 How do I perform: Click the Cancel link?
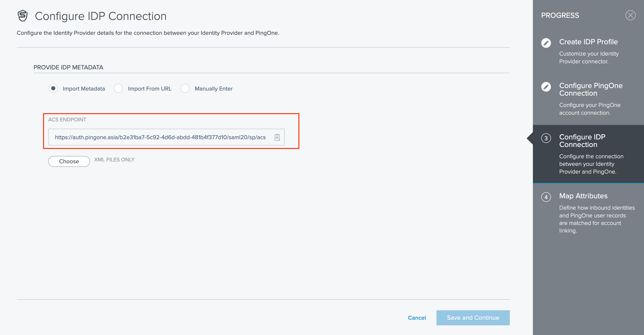(x=417, y=318)
